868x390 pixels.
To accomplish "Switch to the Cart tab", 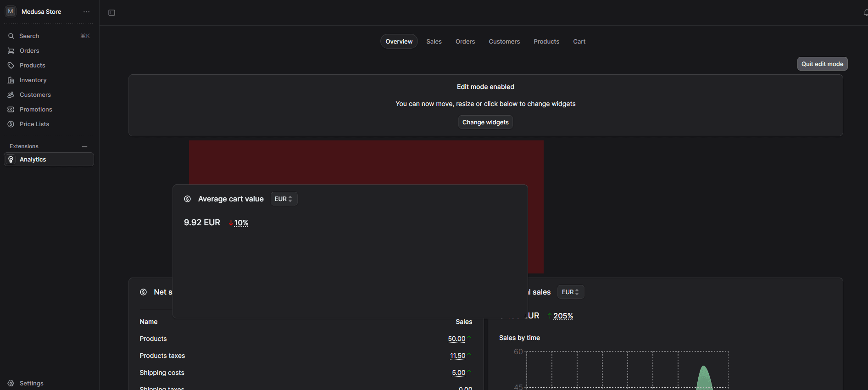I will click(x=579, y=42).
